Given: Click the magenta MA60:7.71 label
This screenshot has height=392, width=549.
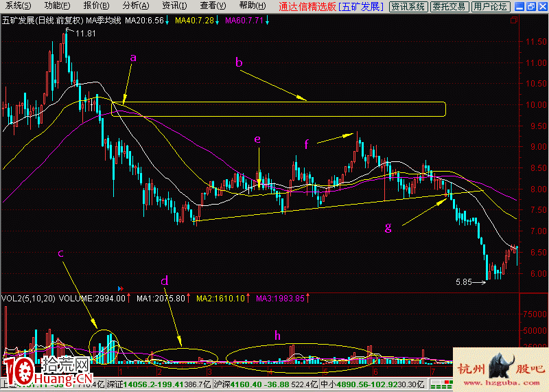Looking at the screenshot, I should (244, 21).
